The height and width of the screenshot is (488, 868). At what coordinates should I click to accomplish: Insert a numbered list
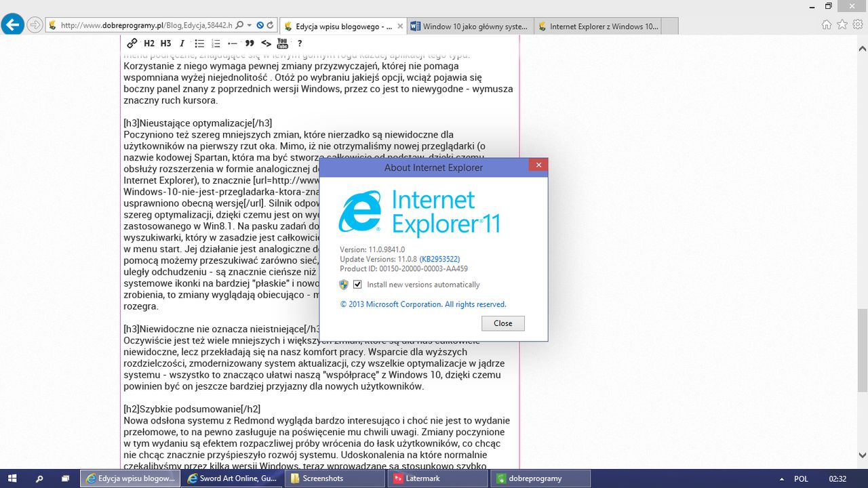tap(216, 43)
